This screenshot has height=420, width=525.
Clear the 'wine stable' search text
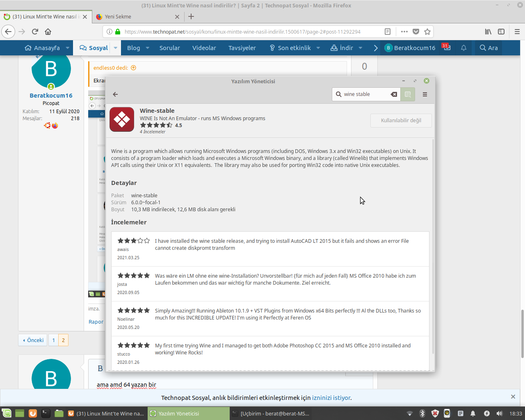(x=394, y=94)
